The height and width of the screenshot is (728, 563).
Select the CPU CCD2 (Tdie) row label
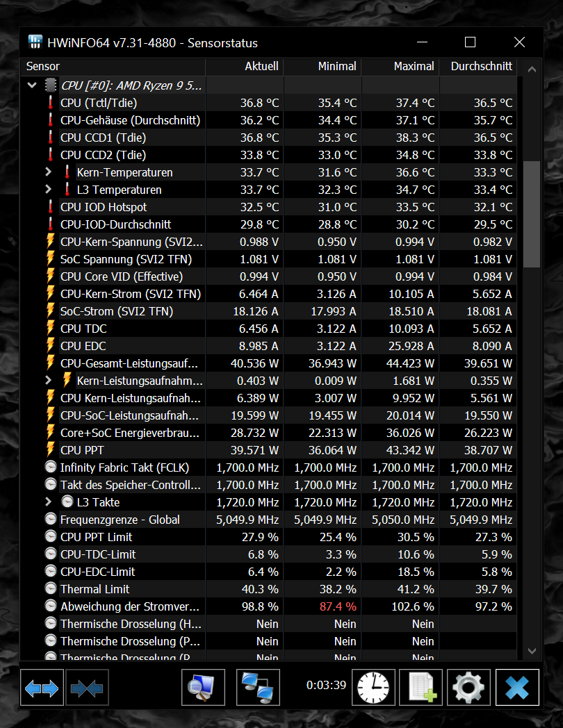(x=103, y=155)
